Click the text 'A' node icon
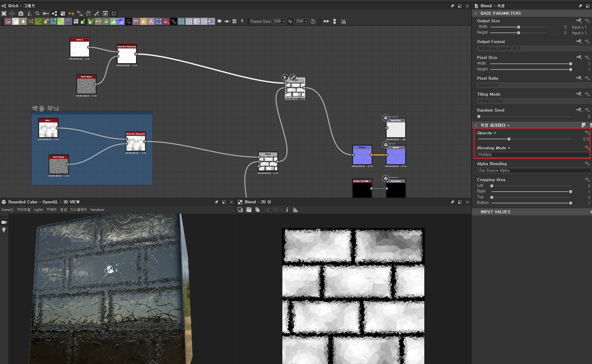This screenshot has height=364, width=592. click(x=151, y=21)
